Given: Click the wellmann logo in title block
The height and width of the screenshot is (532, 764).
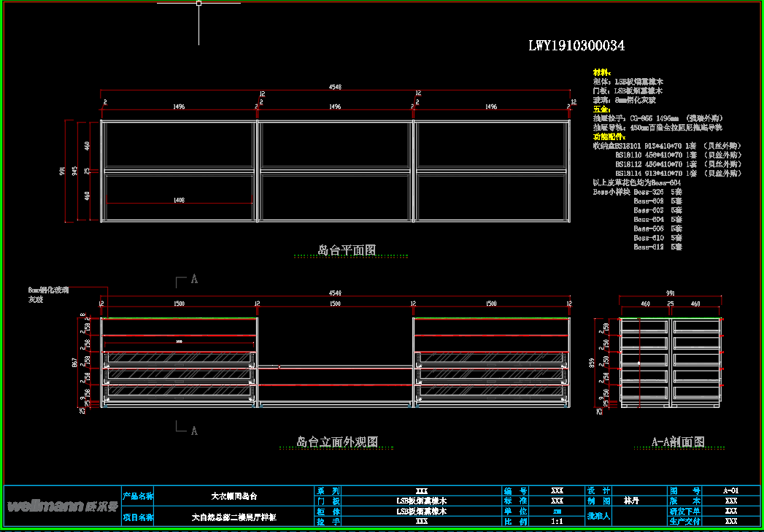Looking at the screenshot, I should 61,506.
